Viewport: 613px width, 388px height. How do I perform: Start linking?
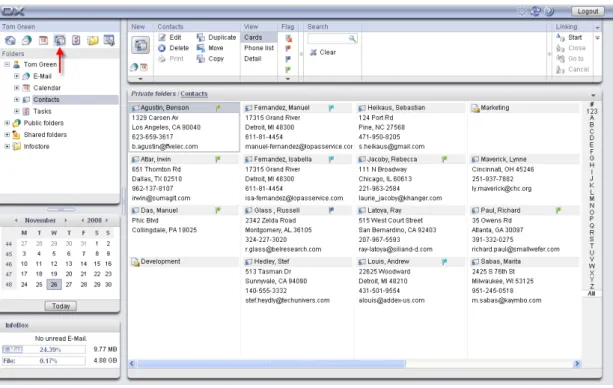(x=569, y=38)
